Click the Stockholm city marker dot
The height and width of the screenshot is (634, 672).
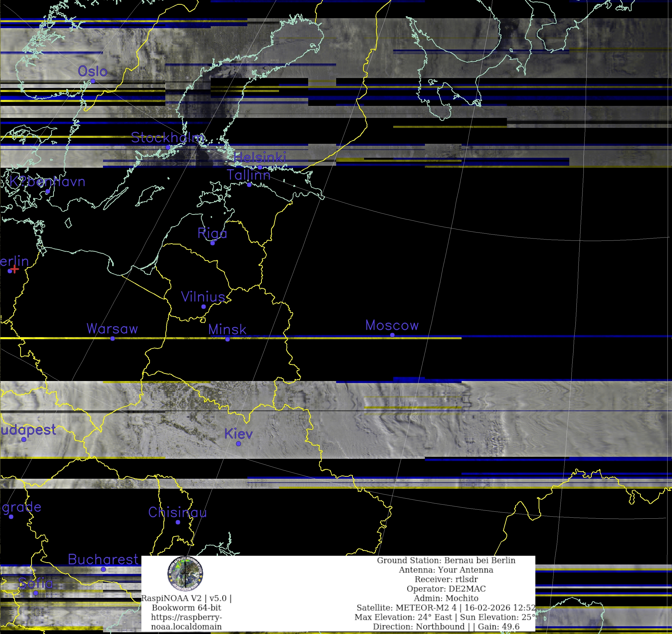pyautogui.click(x=168, y=147)
